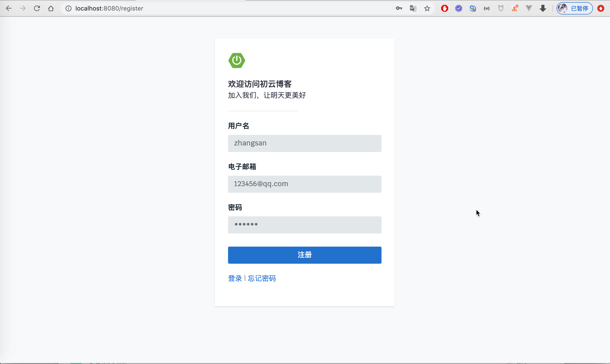
Task: Bookmark this page with the star
Action: point(427,8)
